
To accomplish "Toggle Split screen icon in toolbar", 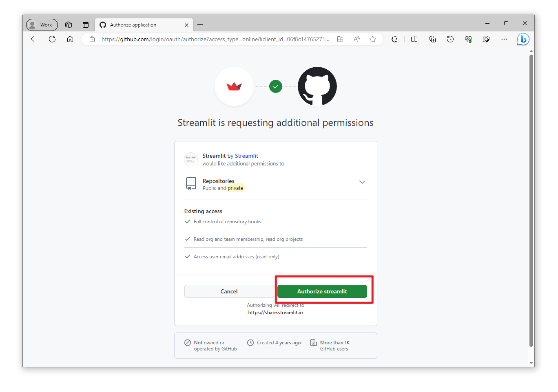I will tap(414, 39).
